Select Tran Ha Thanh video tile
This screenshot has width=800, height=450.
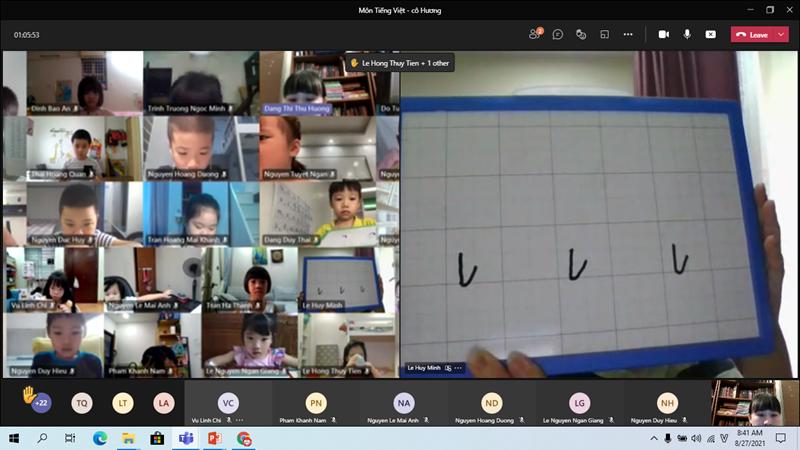249,280
